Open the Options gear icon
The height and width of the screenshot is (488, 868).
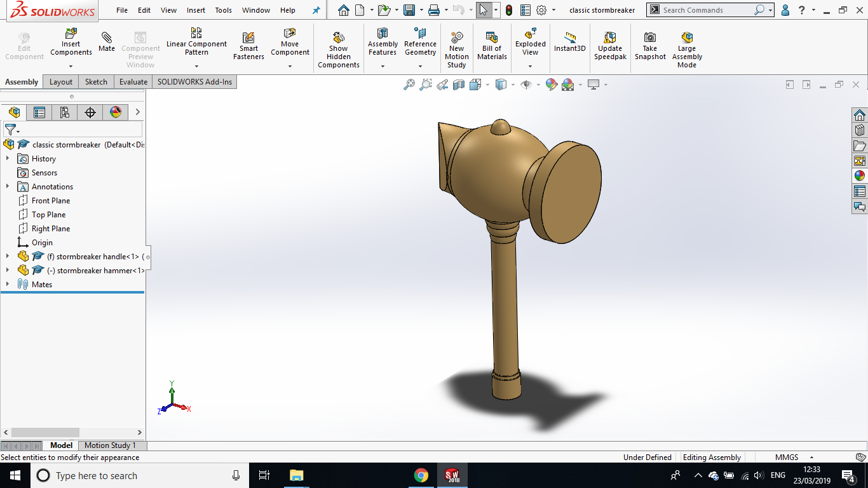(x=541, y=10)
